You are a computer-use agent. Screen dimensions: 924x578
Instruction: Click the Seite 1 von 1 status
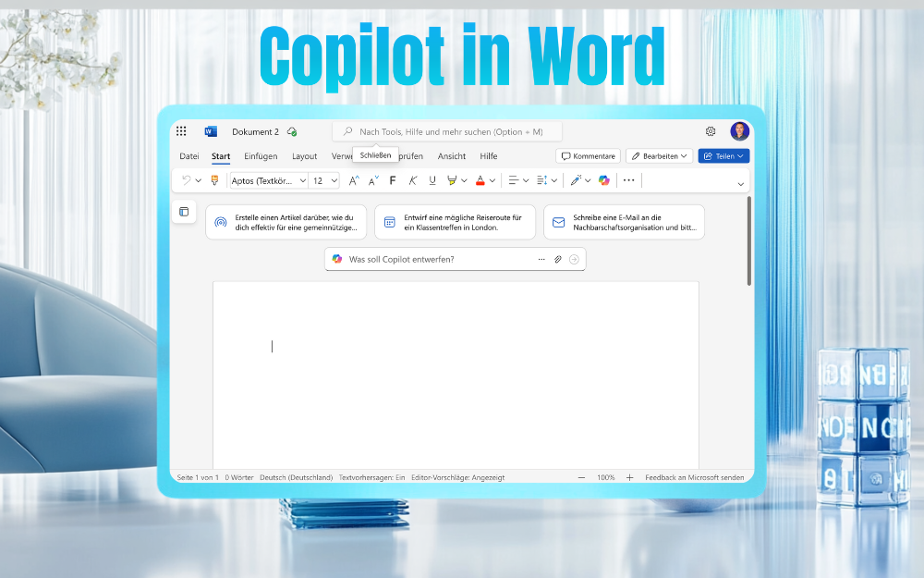(x=198, y=477)
